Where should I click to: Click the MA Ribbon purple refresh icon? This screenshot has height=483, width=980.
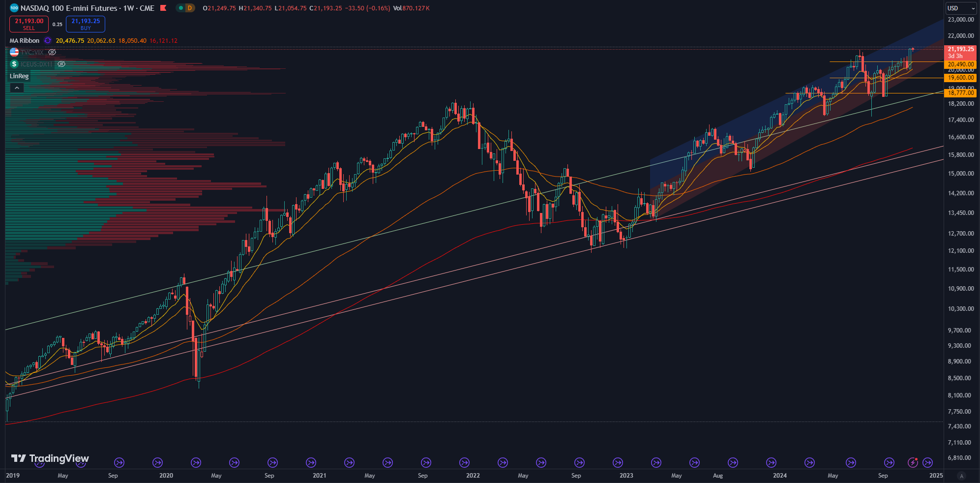[48, 40]
